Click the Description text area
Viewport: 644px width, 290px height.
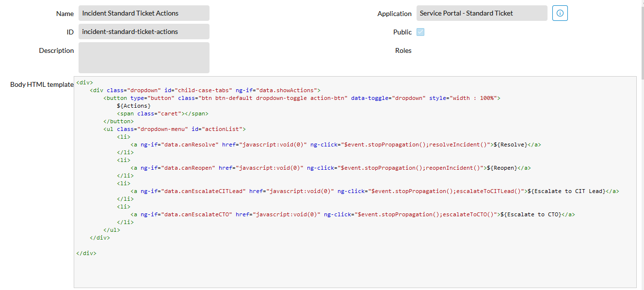pos(144,57)
